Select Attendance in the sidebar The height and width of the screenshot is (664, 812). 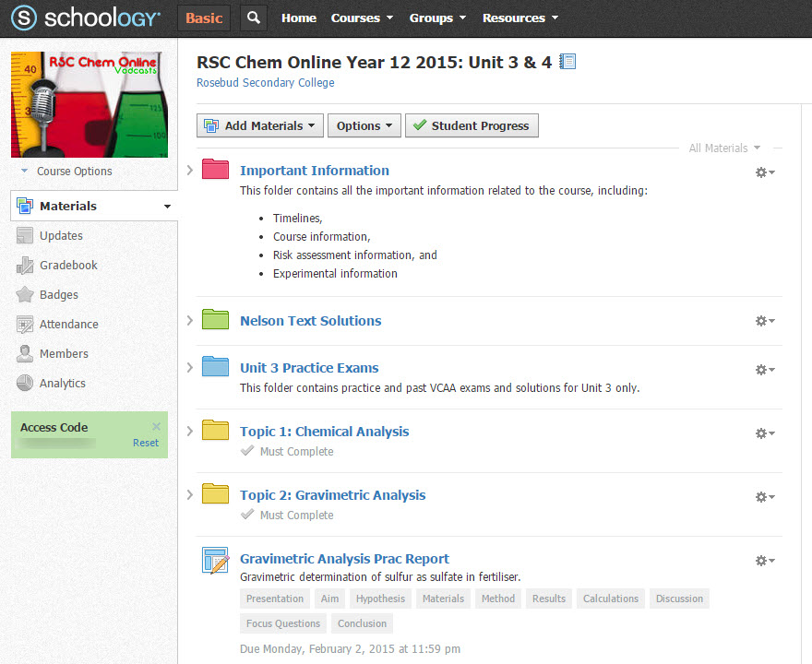69,324
